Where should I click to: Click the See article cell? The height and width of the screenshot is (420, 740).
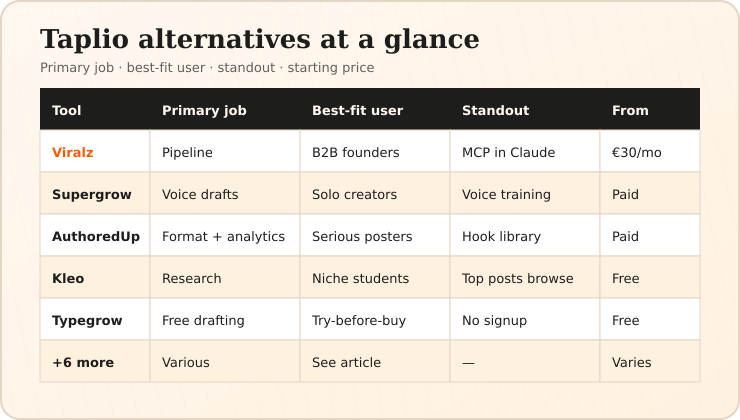tap(375, 361)
